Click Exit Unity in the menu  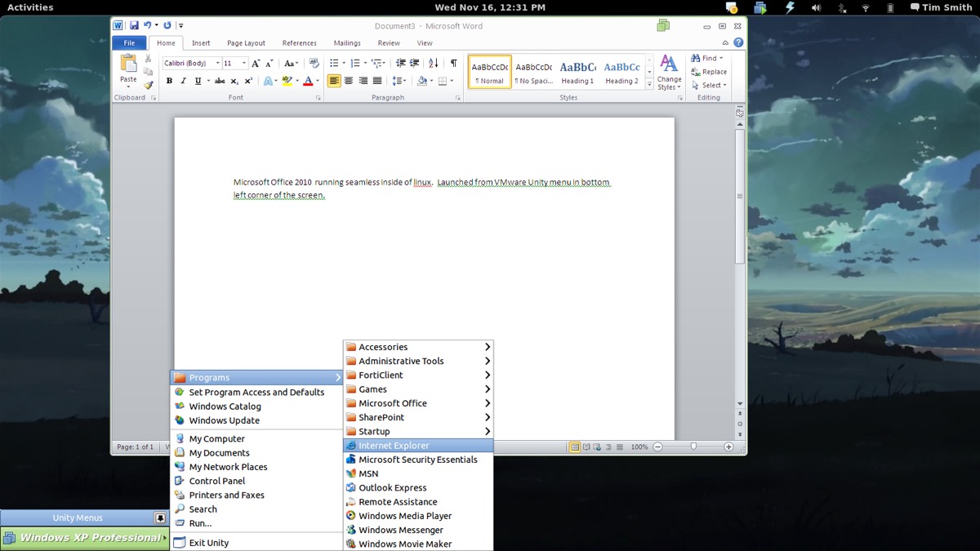(209, 543)
